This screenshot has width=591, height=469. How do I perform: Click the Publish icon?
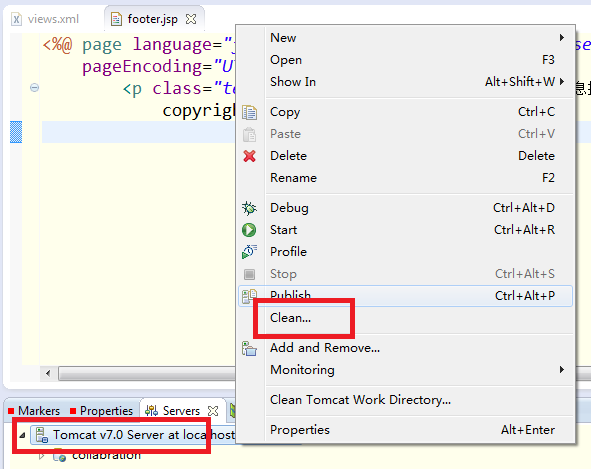pyautogui.click(x=249, y=296)
